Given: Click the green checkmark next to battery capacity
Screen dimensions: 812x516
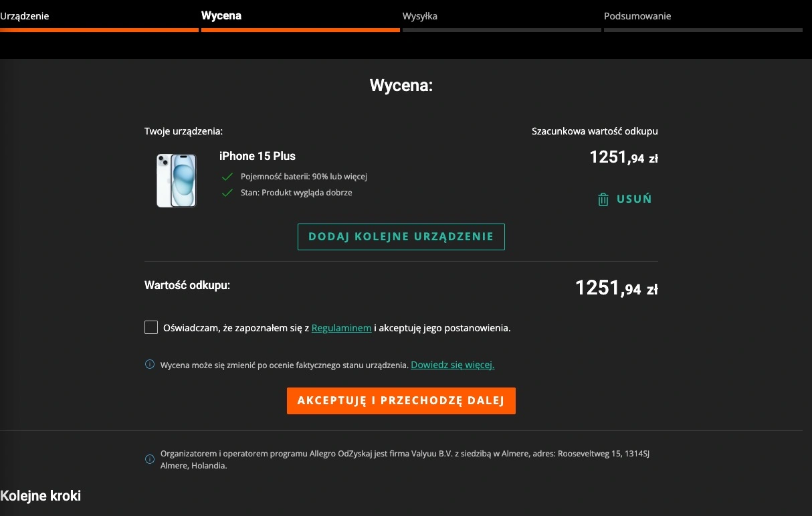Looking at the screenshot, I should point(227,177).
